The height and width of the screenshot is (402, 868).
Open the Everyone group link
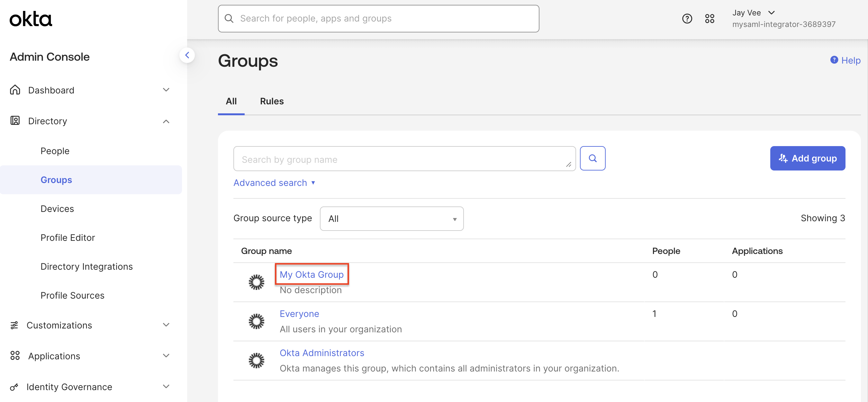coord(299,313)
